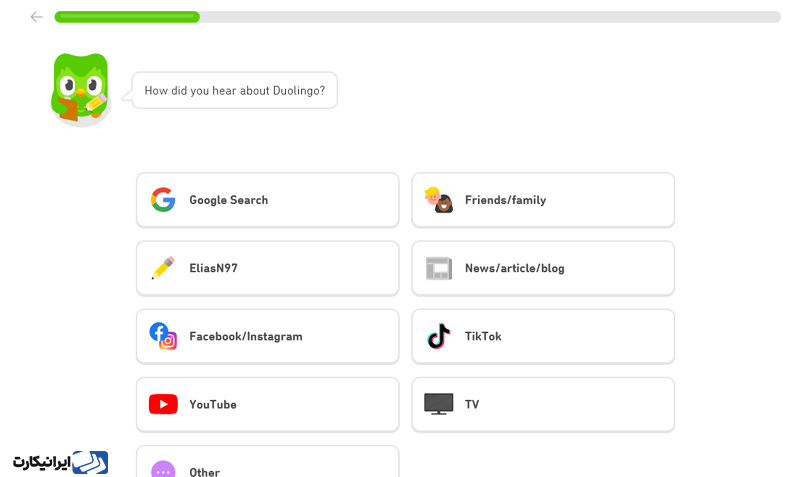Viewport: 800px width, 477px height.
Task: Pick the YouTube text label
Action: [x=213, y=405]
